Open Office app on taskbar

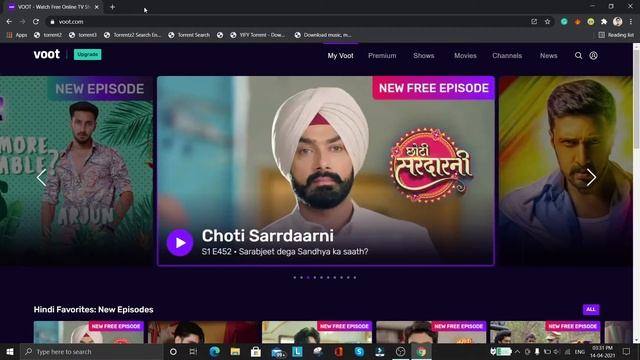tap(338, 351)
